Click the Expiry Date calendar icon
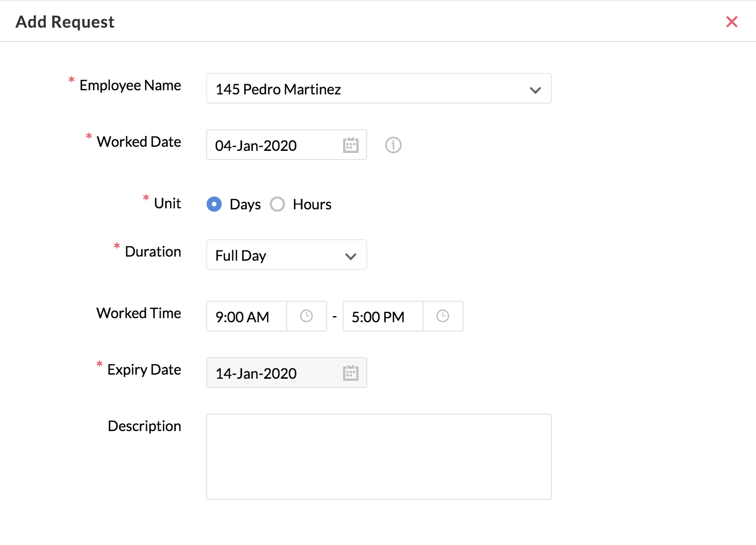 [x=350, y=373]
